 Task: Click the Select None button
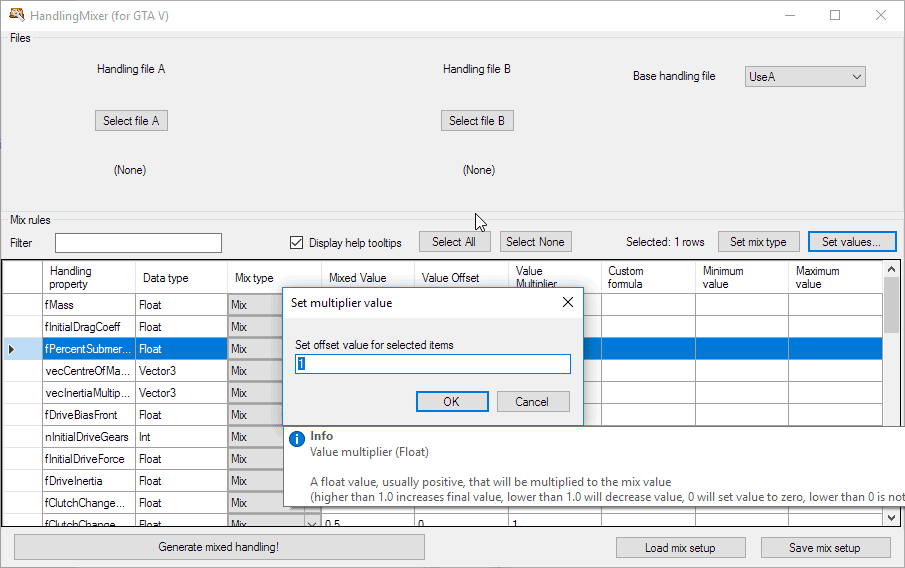point(535,242)
